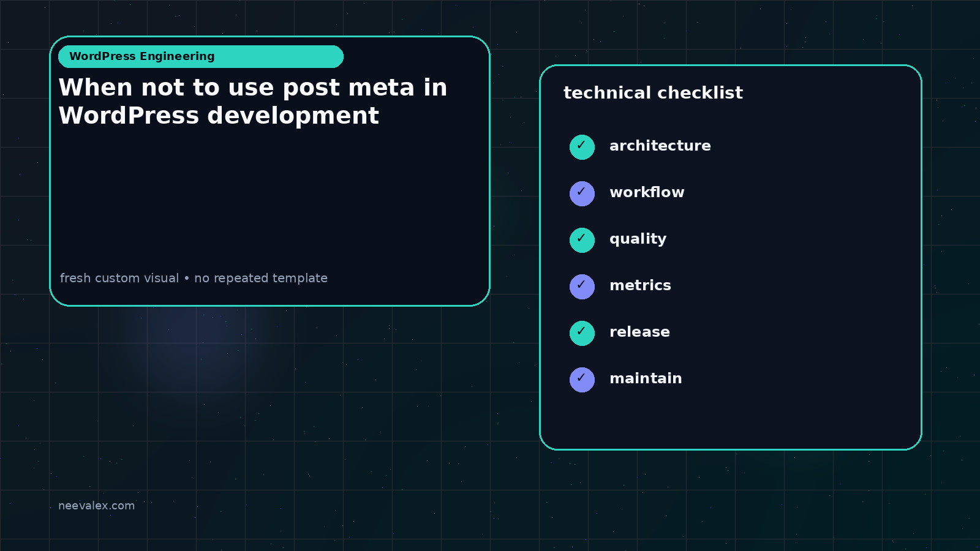The image size is (980, 551).
Task: Click the 'release' checklist label
Action: pos(639,332)
